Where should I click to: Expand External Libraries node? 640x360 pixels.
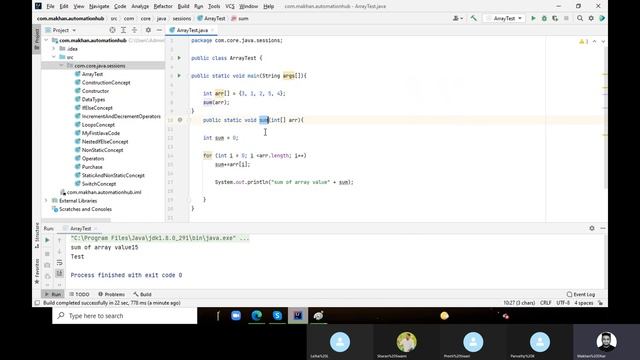click(x=46, y=201)
